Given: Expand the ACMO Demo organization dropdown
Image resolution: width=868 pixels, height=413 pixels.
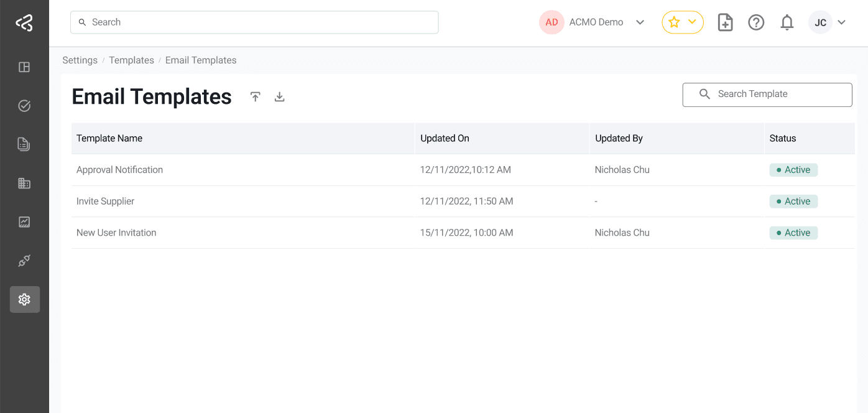Looking at the screenshot, I should tap(640, 22).
